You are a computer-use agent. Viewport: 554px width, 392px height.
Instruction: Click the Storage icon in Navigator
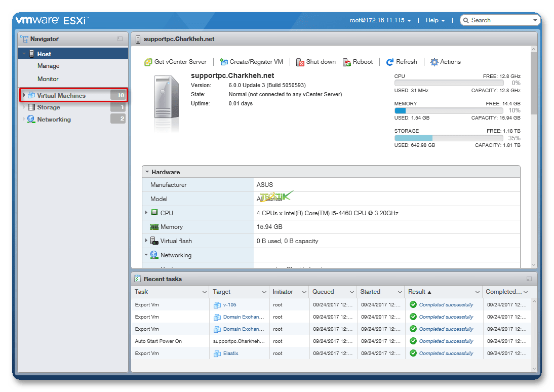pyautogui.click(x=31, y=107)
